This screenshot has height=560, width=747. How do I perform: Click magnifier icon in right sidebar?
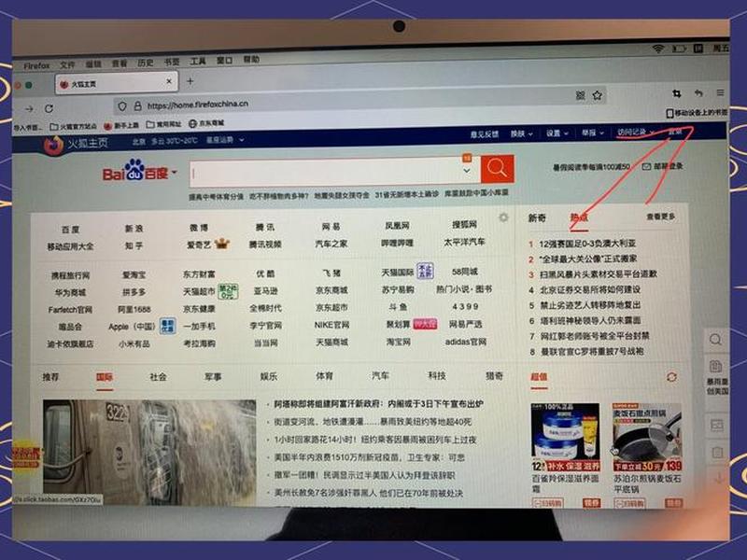point(715,340)
